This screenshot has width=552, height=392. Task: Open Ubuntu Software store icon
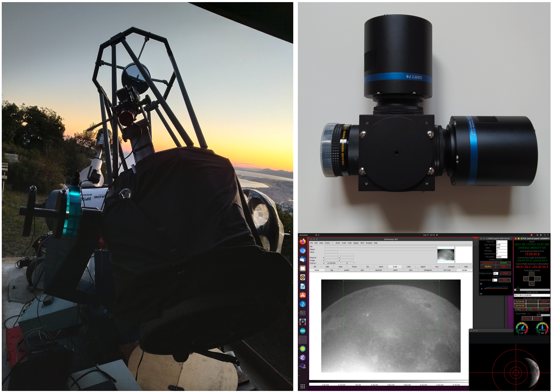point(302,295)
